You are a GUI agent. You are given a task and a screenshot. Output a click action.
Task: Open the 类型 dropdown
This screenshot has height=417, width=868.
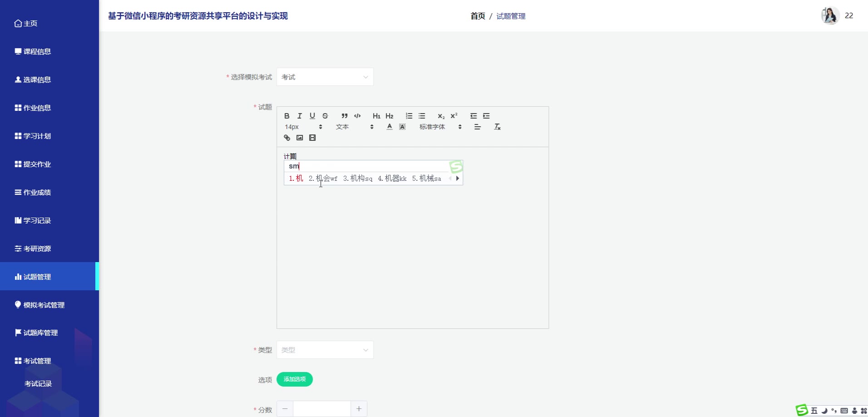click(x=325, y=350)
